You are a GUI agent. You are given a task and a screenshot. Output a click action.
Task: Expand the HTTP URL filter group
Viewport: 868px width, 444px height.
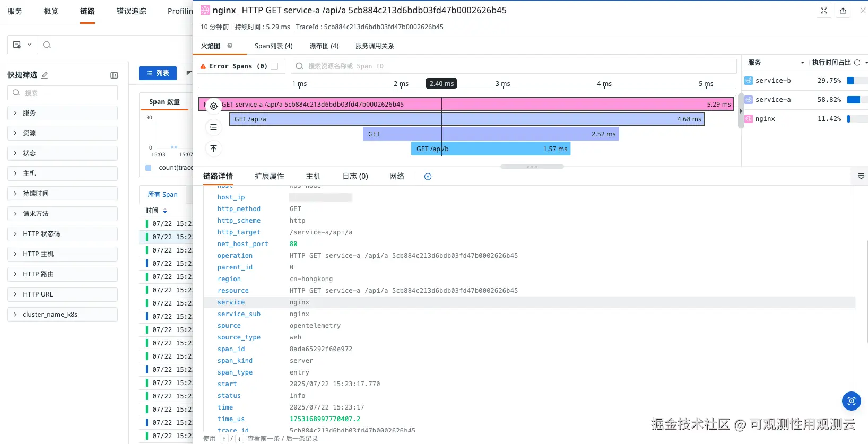pos(63,294)
